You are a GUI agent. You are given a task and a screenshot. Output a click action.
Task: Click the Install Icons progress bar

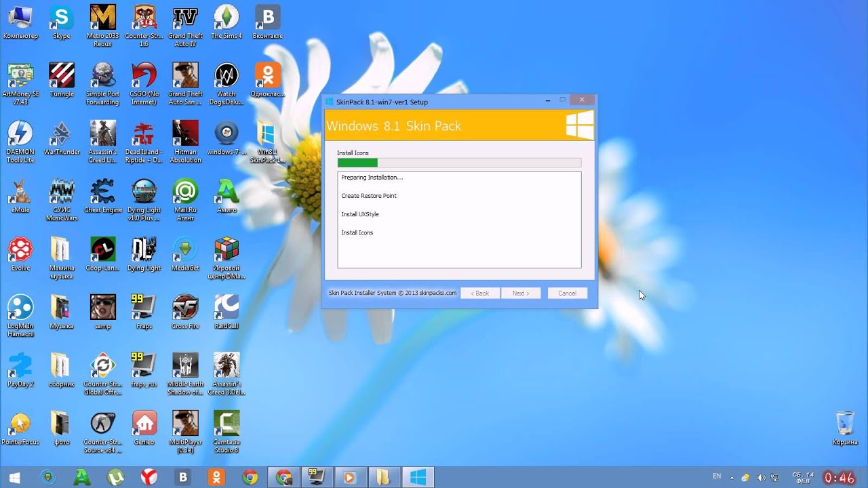[x=459, y=163]
